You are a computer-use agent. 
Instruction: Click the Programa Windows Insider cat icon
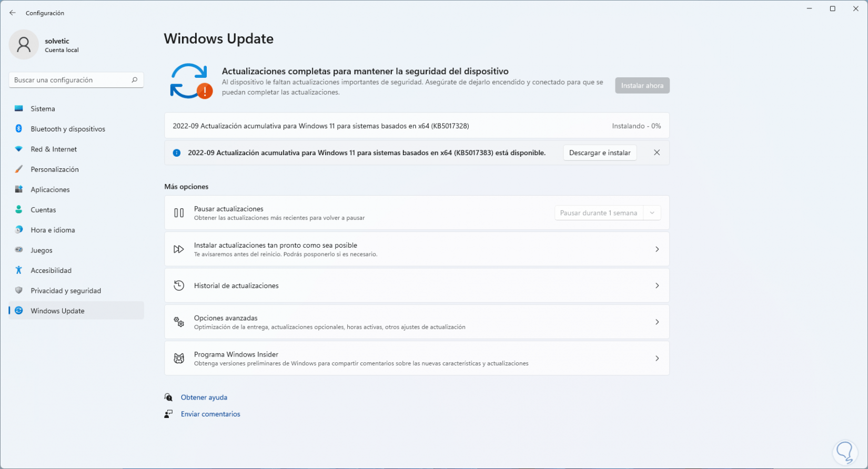(x=179, y=359)
